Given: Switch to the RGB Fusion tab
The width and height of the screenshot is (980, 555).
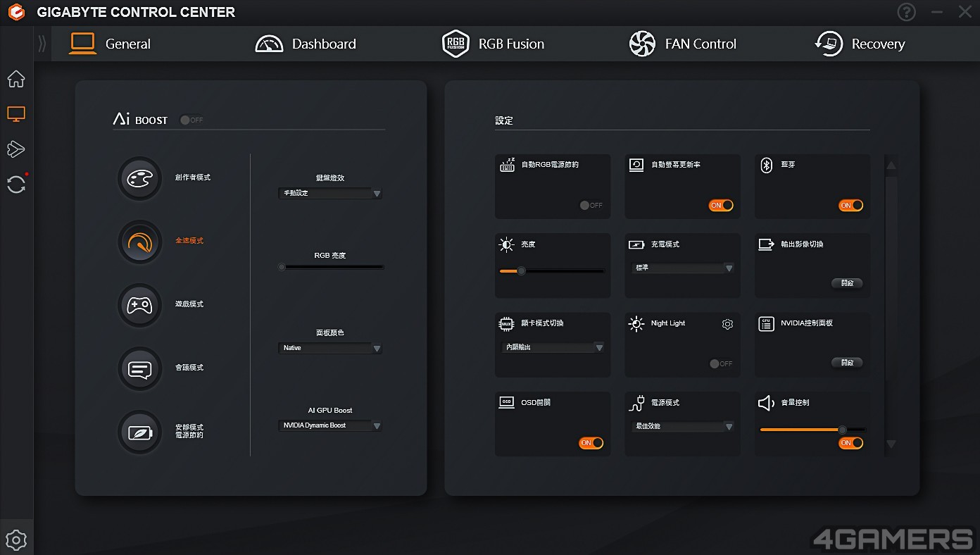Looking at the screenshot, I should (493, 44).
